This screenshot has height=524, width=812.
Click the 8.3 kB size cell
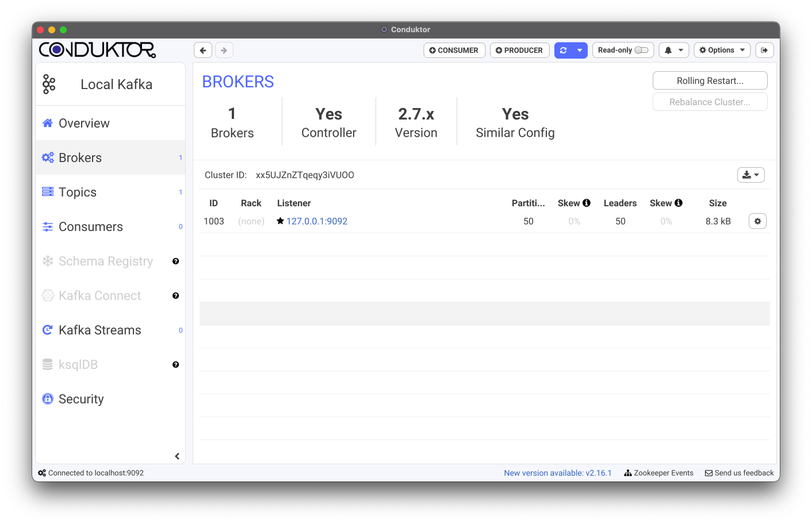(718, 221)
